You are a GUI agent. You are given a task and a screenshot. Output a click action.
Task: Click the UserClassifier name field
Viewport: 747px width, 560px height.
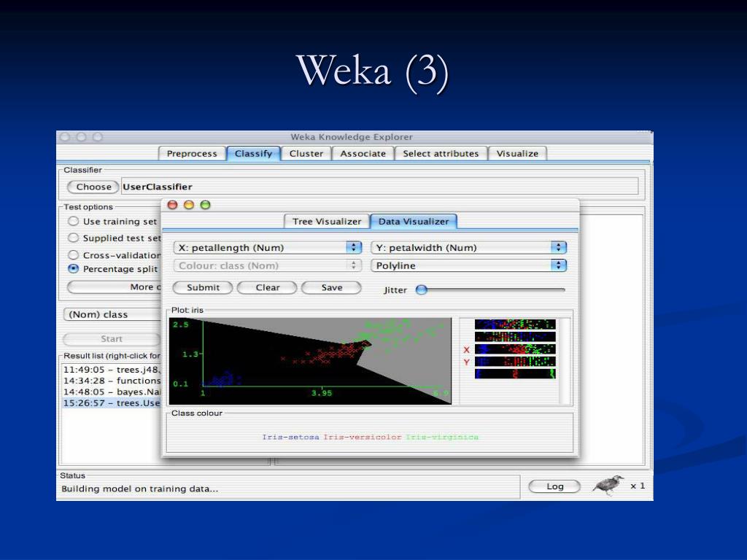pyautogui.click(x=379, y=187)
